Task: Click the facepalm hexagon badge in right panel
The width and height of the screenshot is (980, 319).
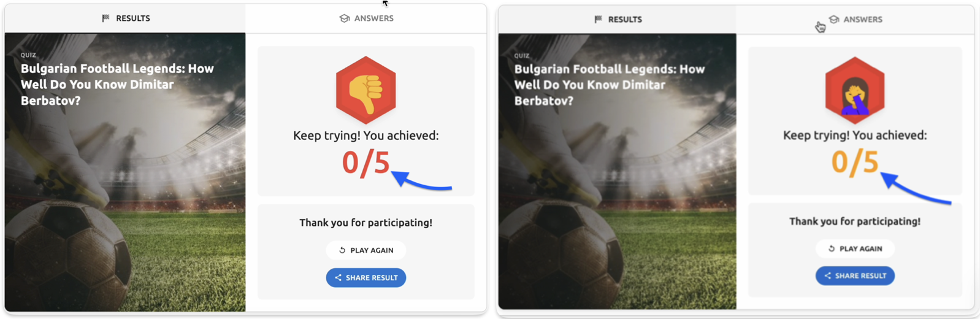Action: [854, 90]
